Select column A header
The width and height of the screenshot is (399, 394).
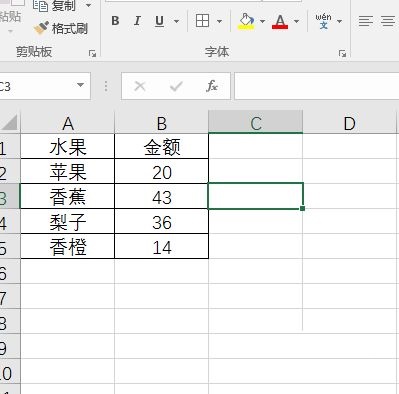pos(68,123)
